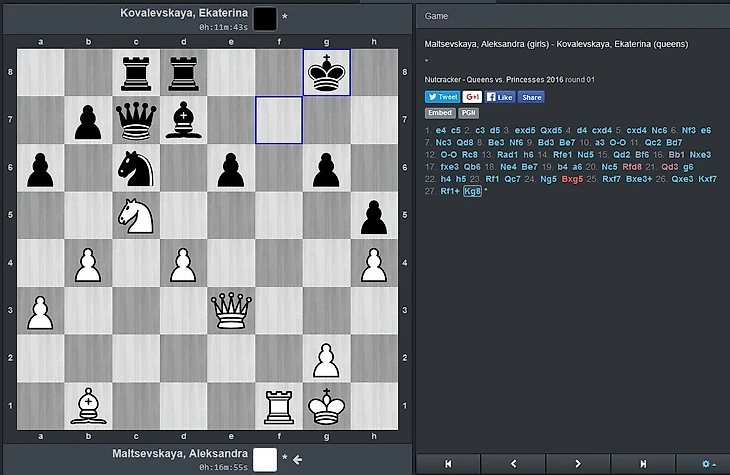Screen dimensions: 730x475
Task: Jump to move 20...Rfd8 in the notation
Action: 631,166
